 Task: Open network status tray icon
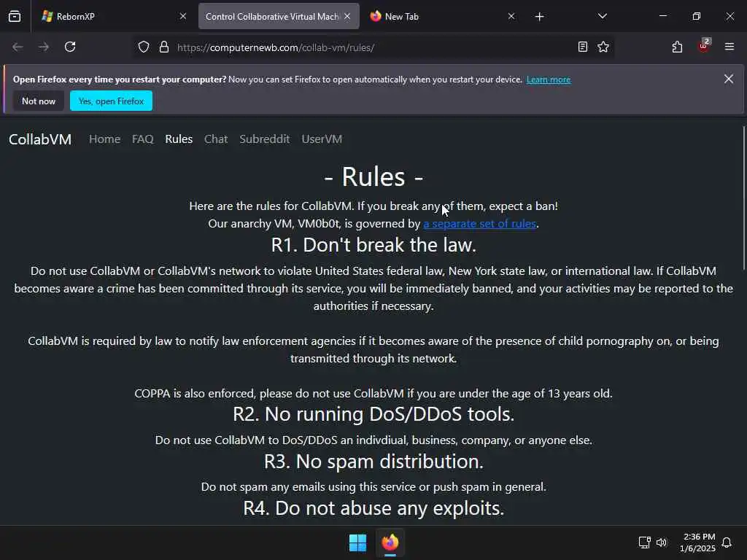[644, 542]
